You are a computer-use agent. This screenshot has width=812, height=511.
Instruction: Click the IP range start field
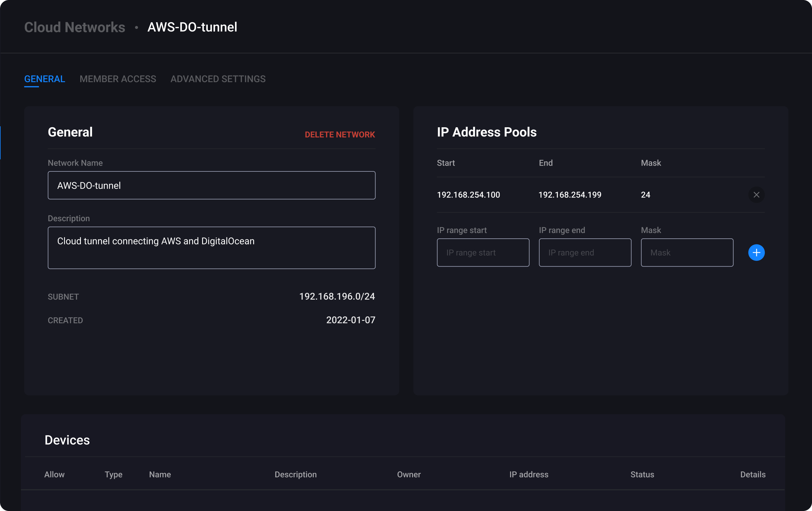tap(483, 252)
